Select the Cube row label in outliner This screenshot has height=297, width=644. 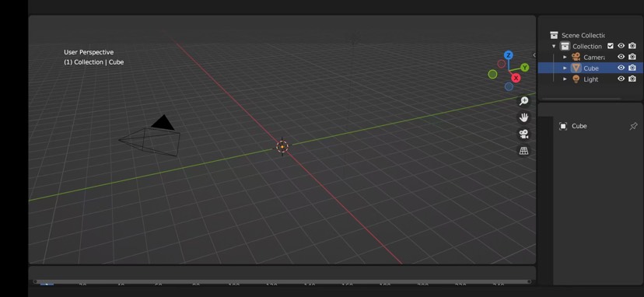click(591, 68)
